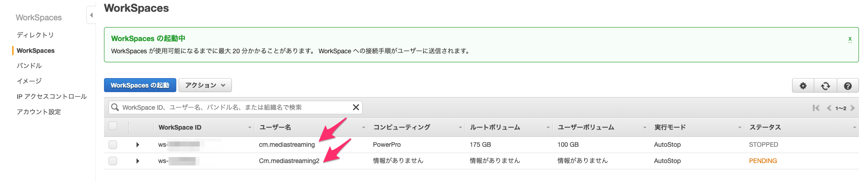Open the アクション dropdown menu
868x182 pixels.
(205, 85)
